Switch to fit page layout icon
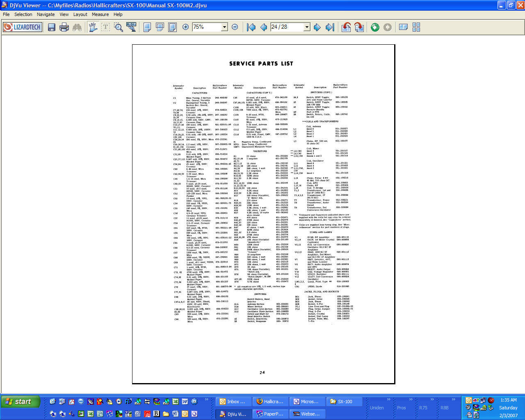The width and height of the screenshot is (525, 420). 173,27
